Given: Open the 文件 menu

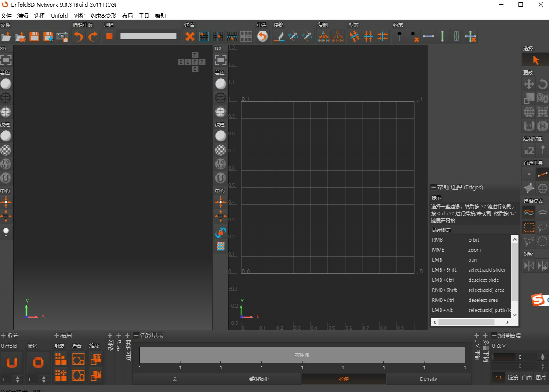Looking at the screenshot, I should [6, 15].
